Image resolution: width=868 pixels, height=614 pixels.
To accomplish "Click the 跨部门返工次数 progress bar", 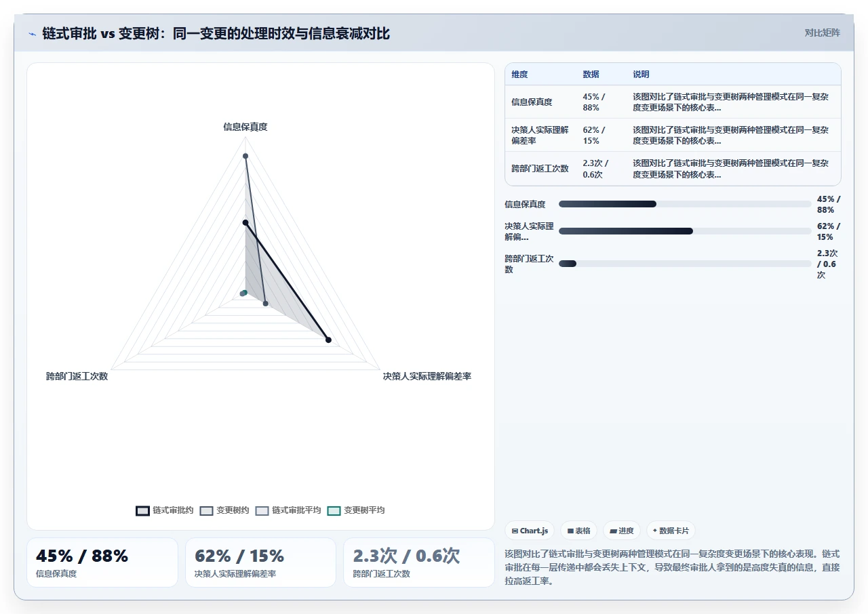I will tap(685, 264).
